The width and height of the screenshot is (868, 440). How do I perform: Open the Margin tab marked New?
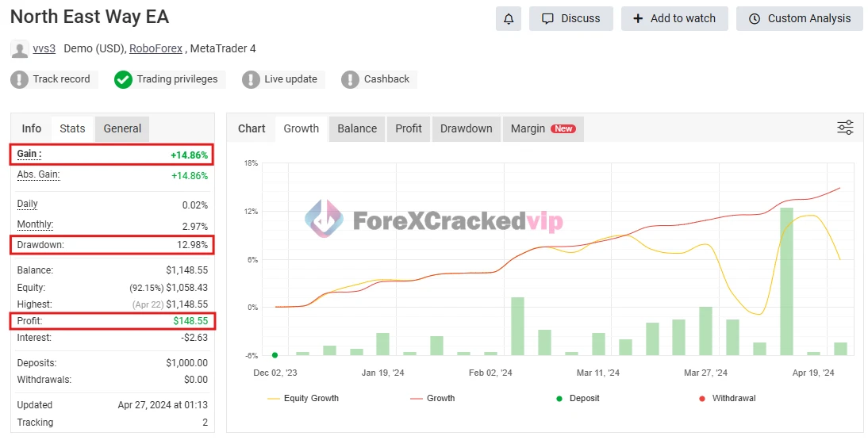pos(542,128)
